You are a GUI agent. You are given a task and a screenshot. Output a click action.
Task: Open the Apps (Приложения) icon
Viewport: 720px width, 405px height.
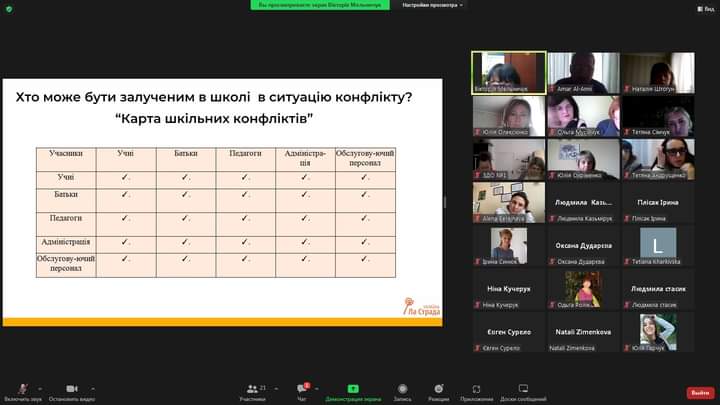click(x=476, y=389)
